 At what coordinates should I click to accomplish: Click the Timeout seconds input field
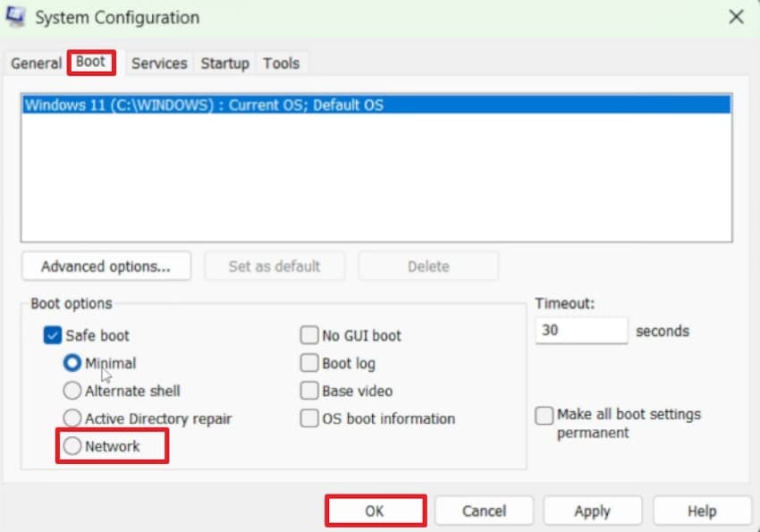[581, 330]
